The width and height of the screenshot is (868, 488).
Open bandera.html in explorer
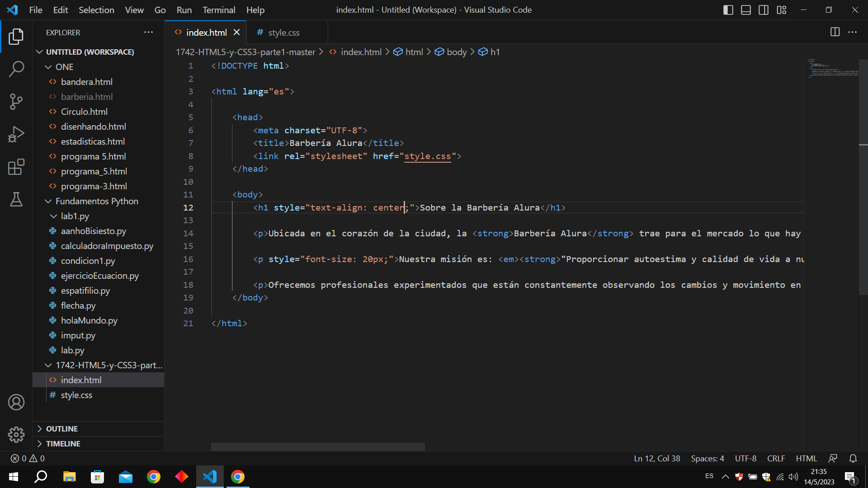87,82
